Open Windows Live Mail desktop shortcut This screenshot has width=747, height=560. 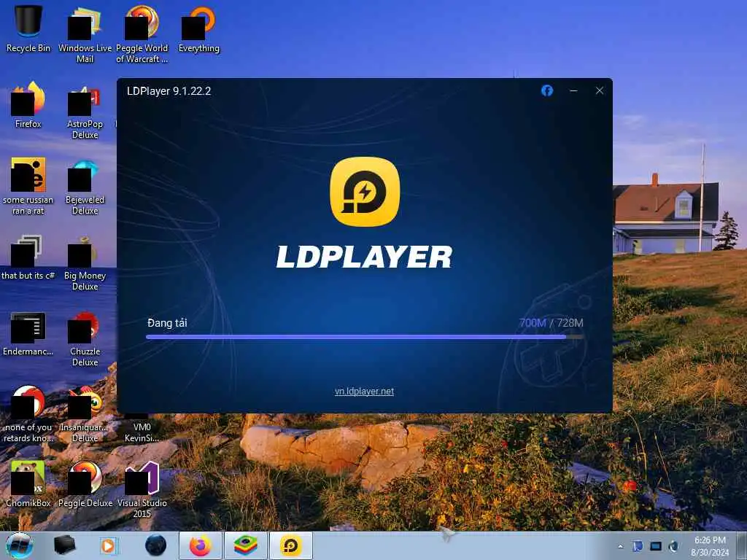85,34
